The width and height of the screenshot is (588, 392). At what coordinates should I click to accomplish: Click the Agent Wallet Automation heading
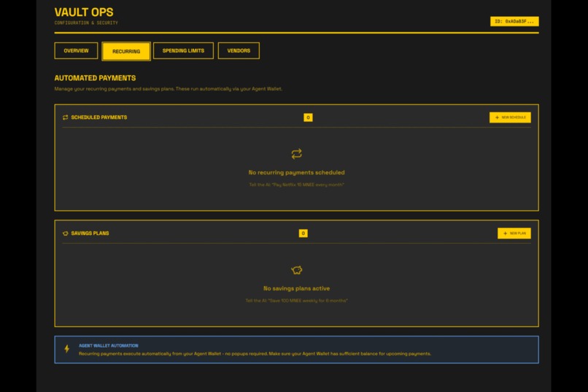pos(109,345)
